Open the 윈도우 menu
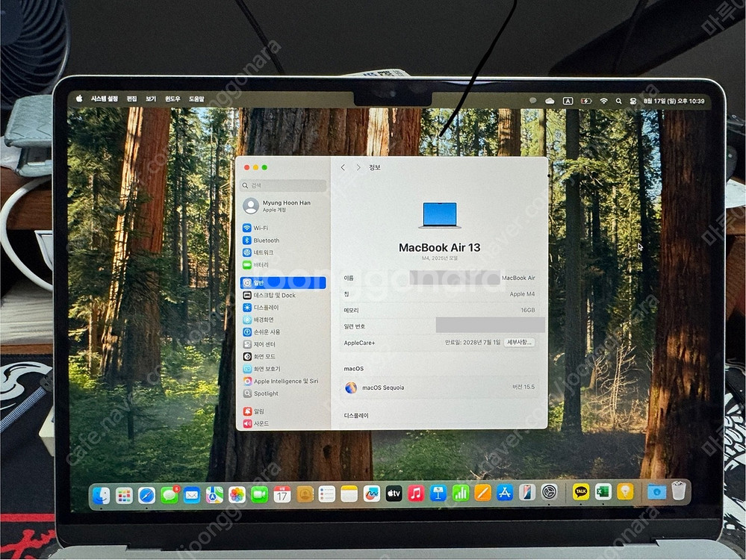The image size is (746, 560). [172, 99]
